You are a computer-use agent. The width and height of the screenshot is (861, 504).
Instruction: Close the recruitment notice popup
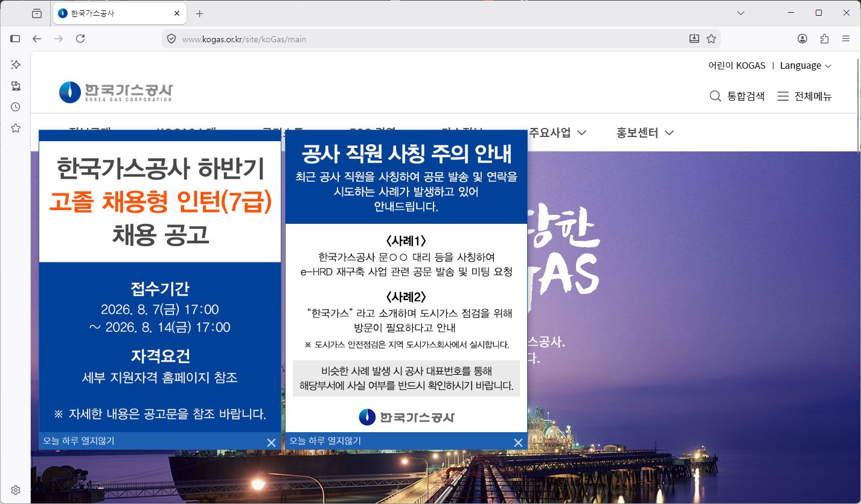(271, 442)
